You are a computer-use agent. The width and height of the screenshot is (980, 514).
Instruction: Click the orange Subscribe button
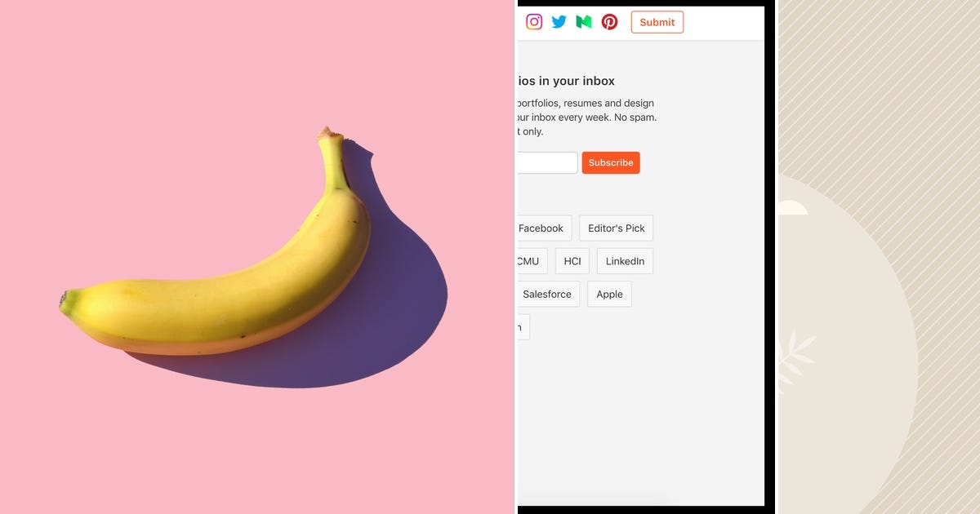[x=611, y=162]
